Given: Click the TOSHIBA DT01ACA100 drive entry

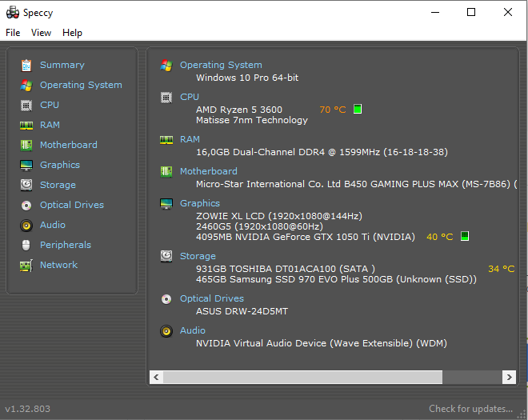Looking at the screenshot, I should [286, 269].
